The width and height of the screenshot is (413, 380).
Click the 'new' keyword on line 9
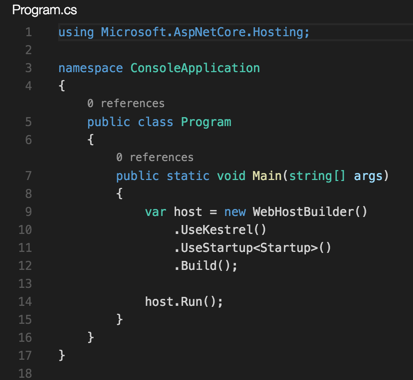click(235, 212)
